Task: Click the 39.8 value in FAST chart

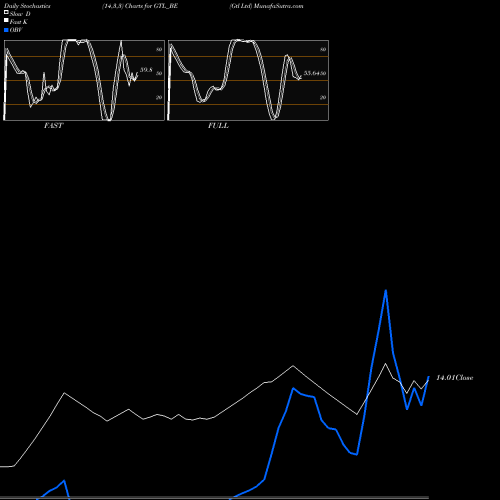Action: pyautogui.click(x=146, y=70)
